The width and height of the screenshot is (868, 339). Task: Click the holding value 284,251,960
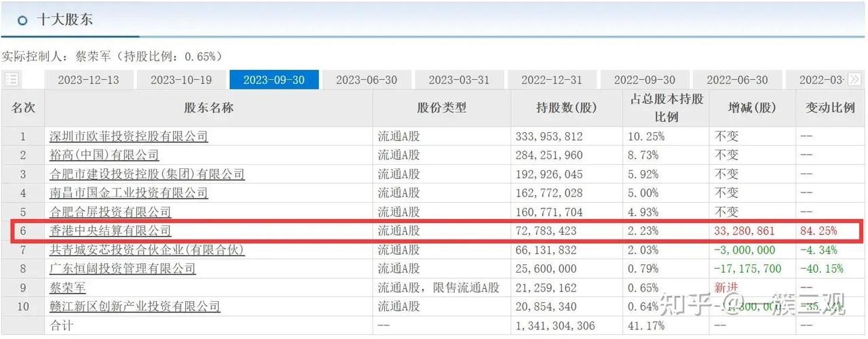point(550,155)
